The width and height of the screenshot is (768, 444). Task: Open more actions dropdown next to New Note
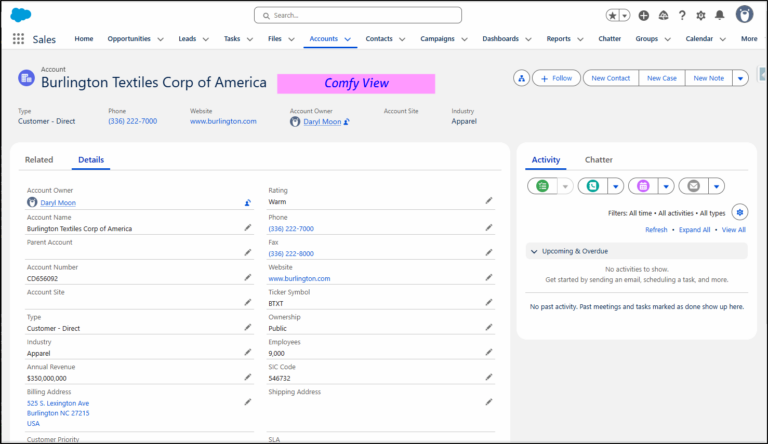[740, 78]
